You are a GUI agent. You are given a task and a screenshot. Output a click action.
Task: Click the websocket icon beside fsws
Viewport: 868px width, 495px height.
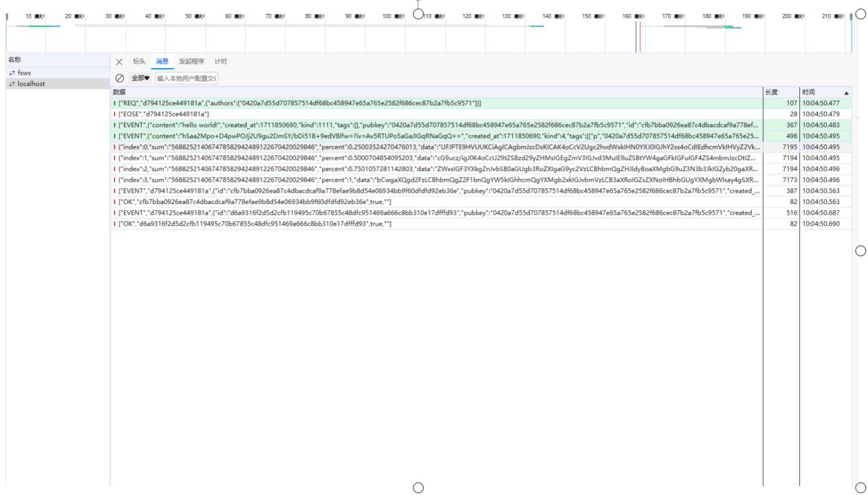(12, 73)
